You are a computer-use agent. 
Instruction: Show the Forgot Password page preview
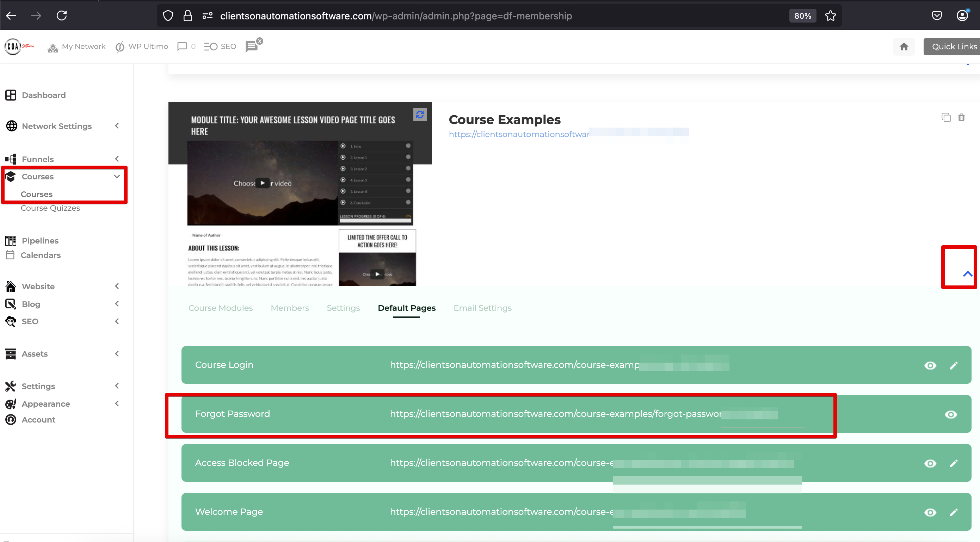click(x=951, y=414)
